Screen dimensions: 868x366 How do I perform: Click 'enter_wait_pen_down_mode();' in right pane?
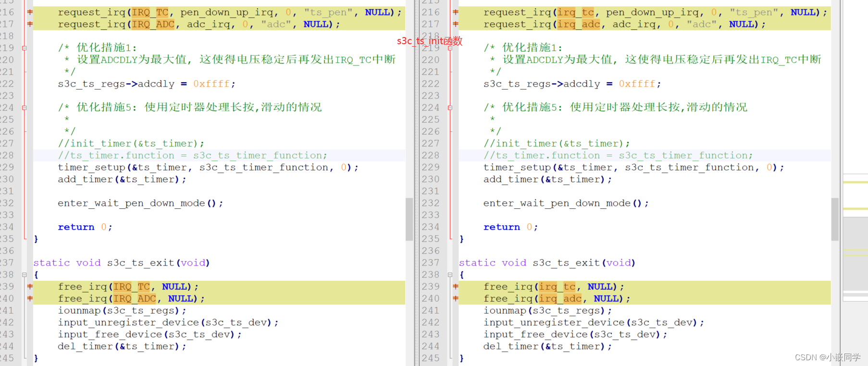pyautogui.click(x=566, y=203)
